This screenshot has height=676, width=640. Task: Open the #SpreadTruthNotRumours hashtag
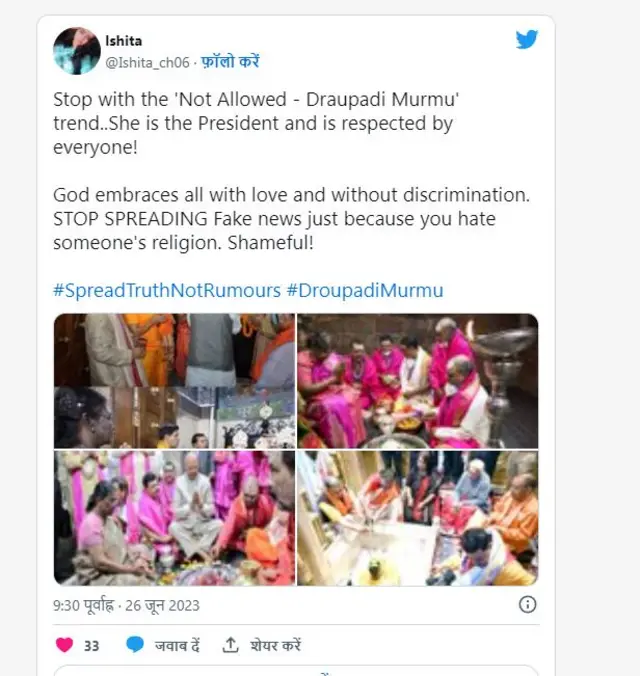point(166,290)
